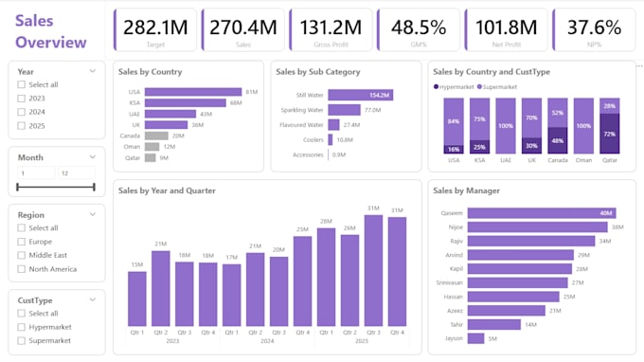644x362 pixels.
Task: Check the Year 'Select all' checkbox
Action: tap(22, 84)
